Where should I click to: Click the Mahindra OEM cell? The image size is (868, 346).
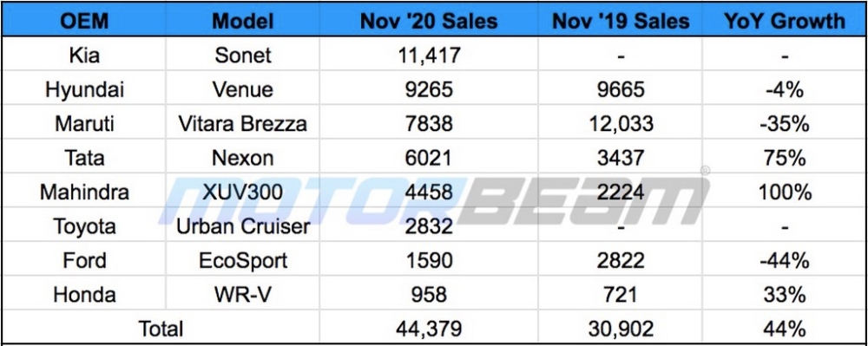84,192
